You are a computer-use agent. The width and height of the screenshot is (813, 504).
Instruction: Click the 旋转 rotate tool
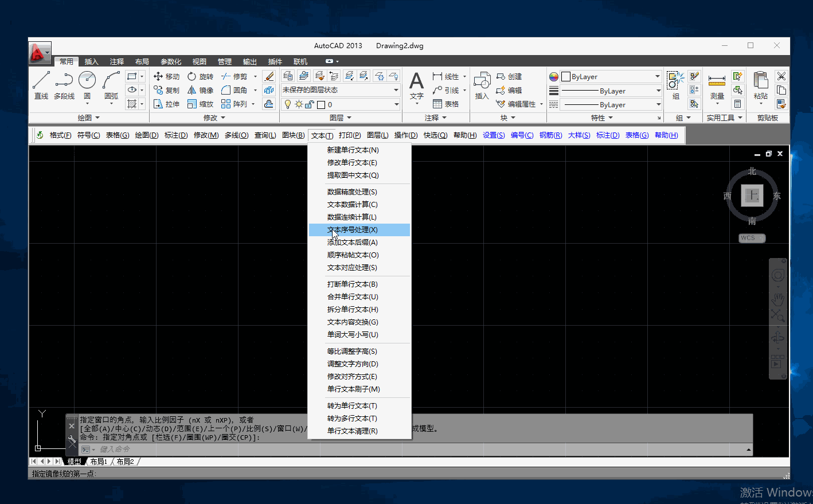(200, 76)
